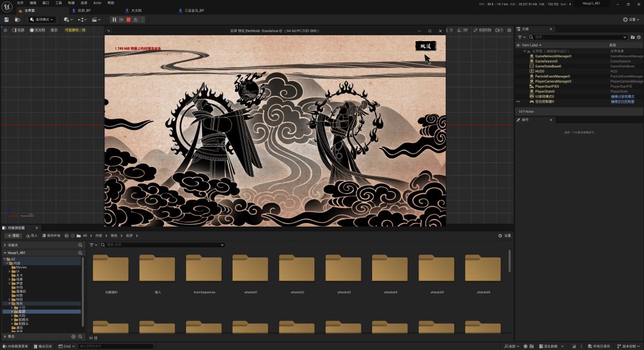Change rotation snap value 10°
The height and width of the screenshot is (350, 644).
pyautogui.click(x=465, y=30)
